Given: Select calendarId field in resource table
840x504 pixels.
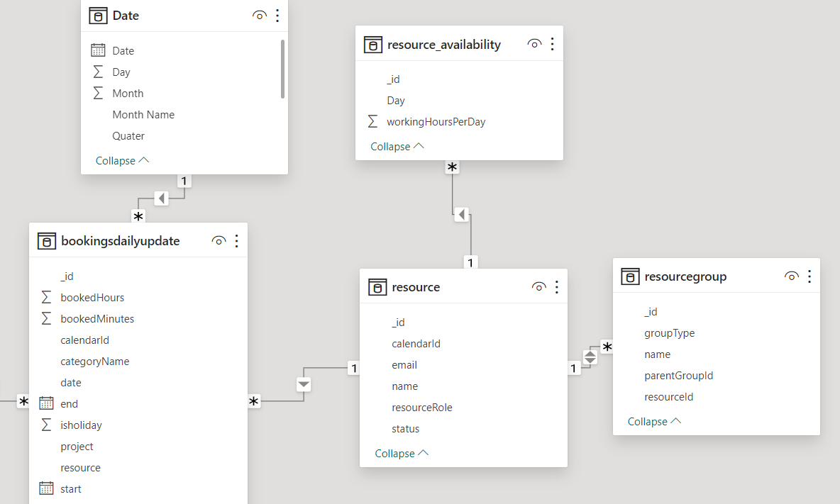Looking at the screenshot, I should point(416,344).
